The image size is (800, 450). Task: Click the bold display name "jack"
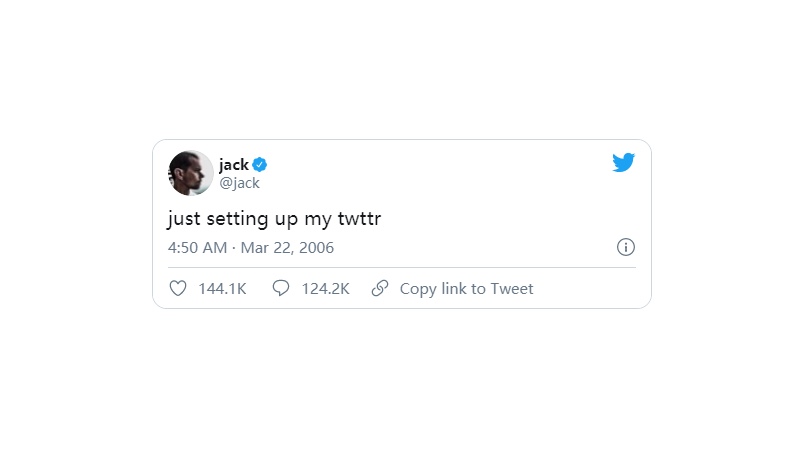(x=233, y=165)
